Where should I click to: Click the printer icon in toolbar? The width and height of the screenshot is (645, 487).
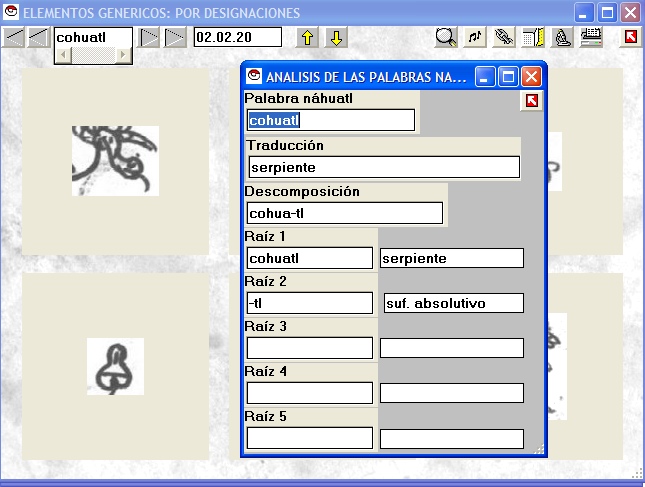[x=591, y=38]
